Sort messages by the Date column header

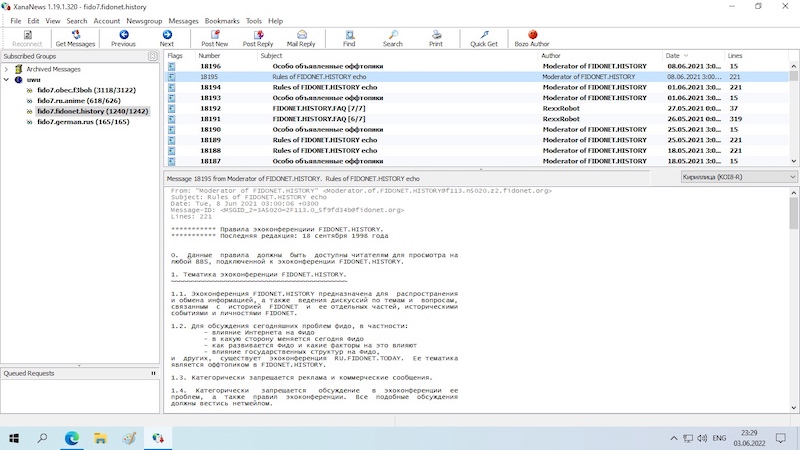click(x=673, y=56)
